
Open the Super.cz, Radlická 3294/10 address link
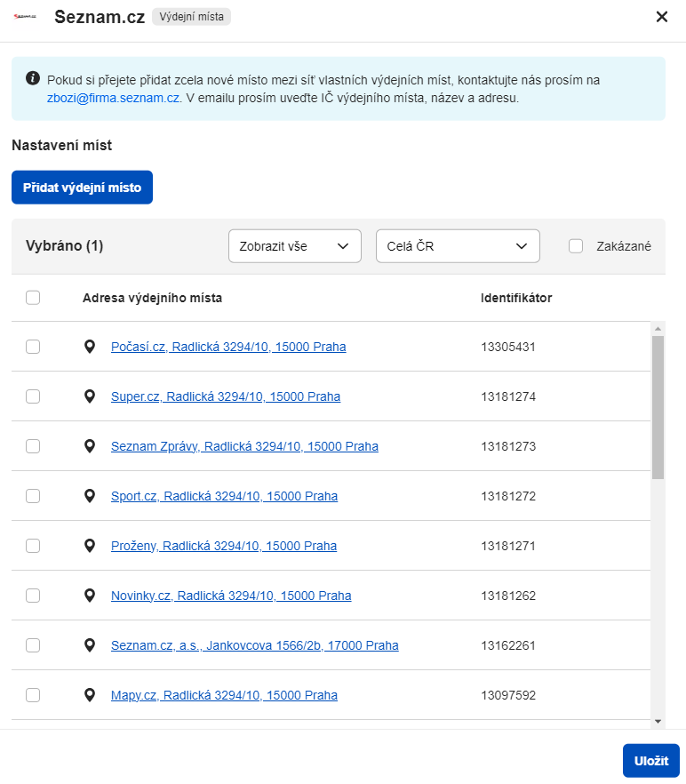pos(226,396)
